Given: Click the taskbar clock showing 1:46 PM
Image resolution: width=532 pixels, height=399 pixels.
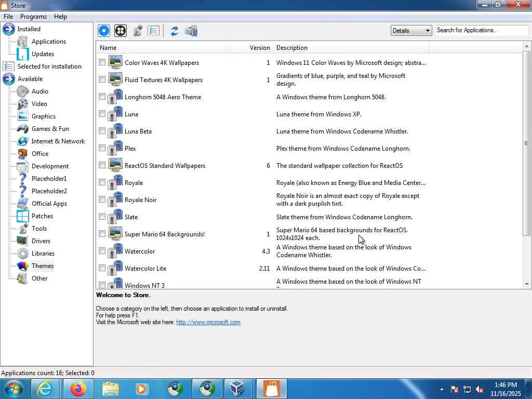Looking at the screenshot, I should [506, 389].
